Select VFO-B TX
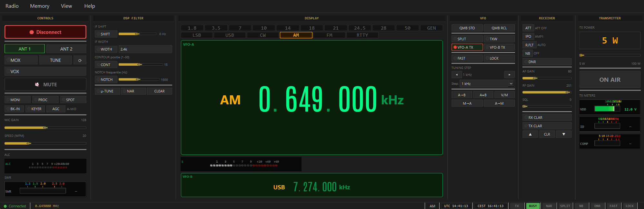The height and width of the screenshot is (209, 644). coord(499,47)
